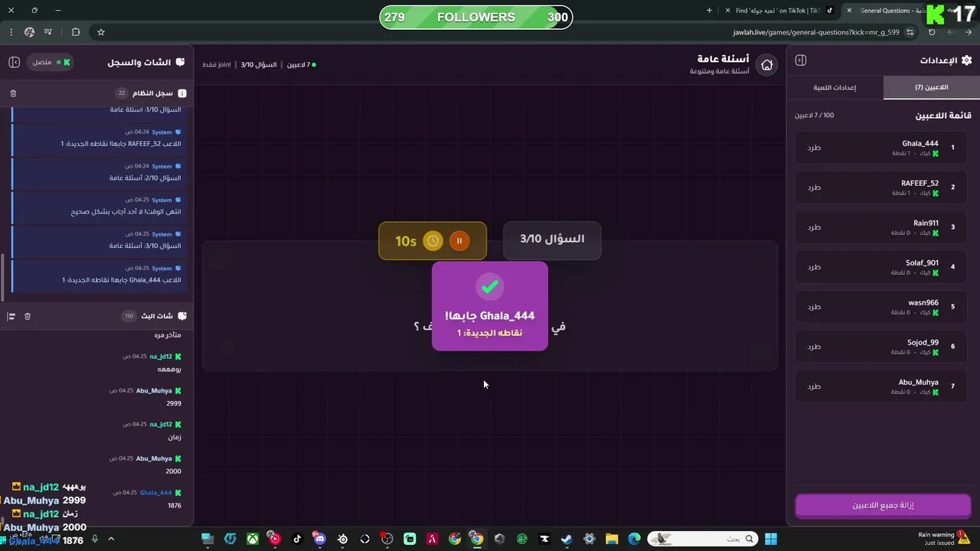The width and height of the screenshot is (980, 551).
Task: Pause the question countdown timer
Action: point(459,241)
